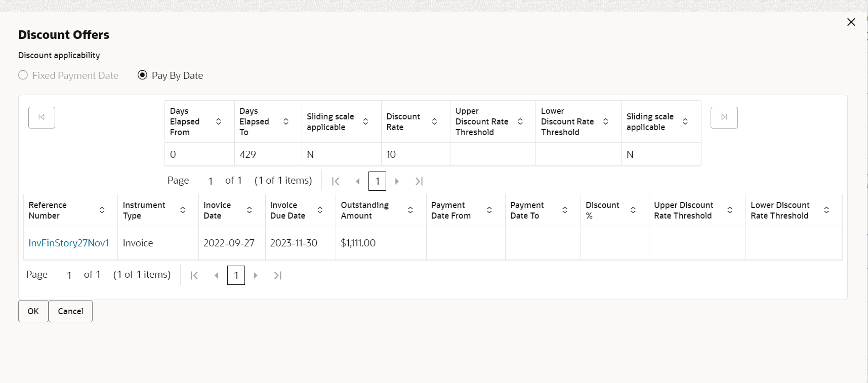Sort by Invoice Due Date
This screenshot has height=383, width=868.
(x=320, y=210)
